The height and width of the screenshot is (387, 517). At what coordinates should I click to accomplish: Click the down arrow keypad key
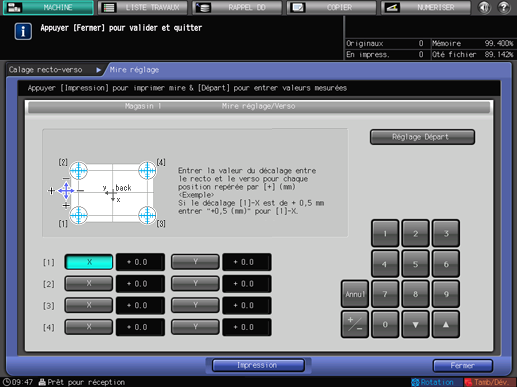click(415, 324)
